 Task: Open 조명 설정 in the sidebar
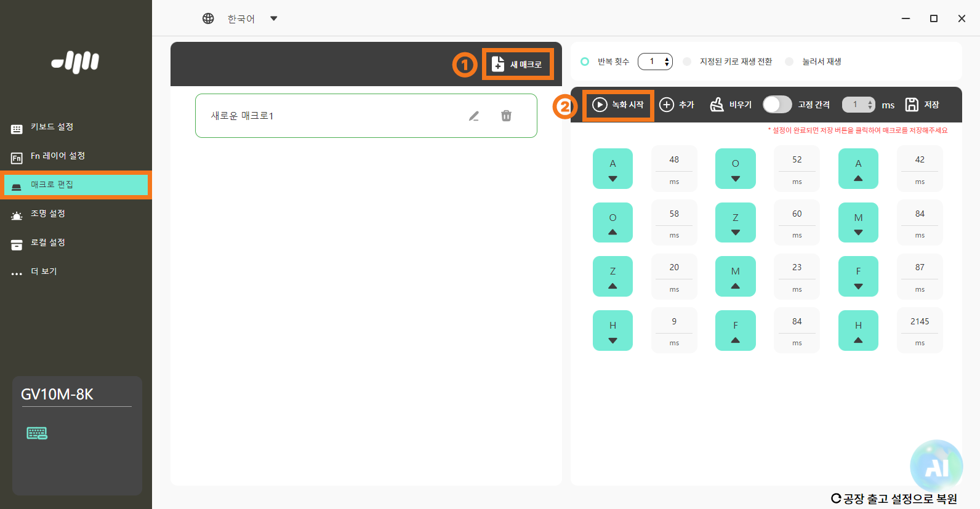[x=48, y=214]
